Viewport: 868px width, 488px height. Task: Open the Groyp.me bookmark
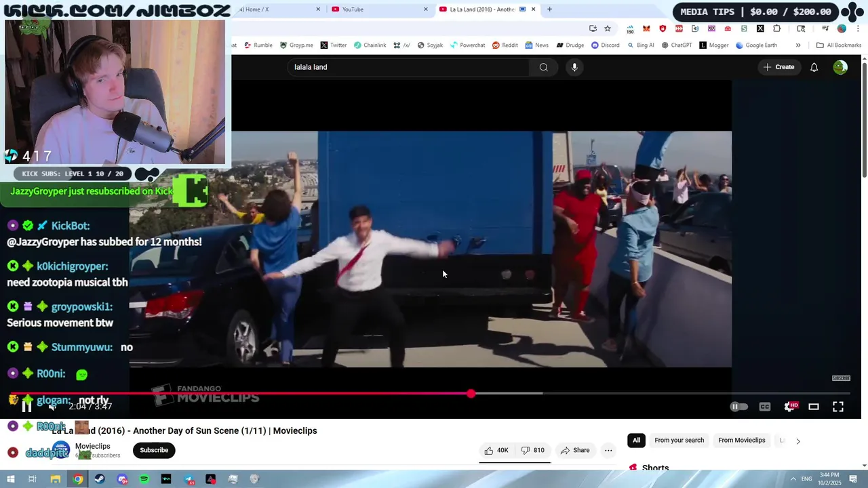tap(296, 45)
